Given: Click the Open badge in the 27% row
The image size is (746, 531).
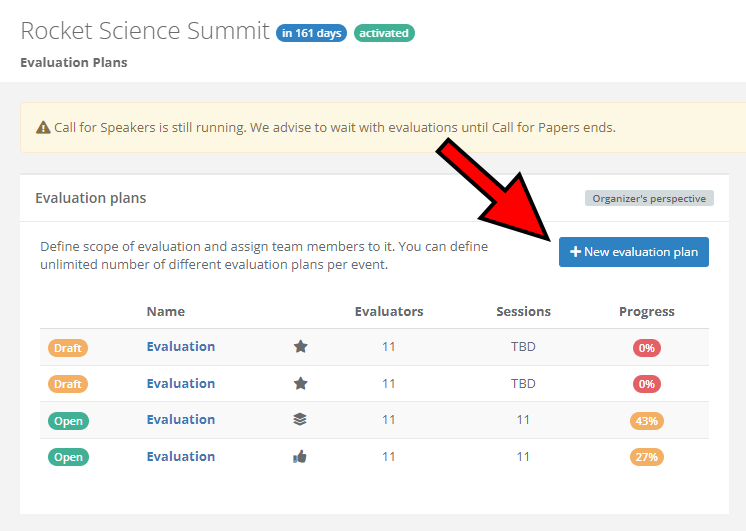Looking at the screenshot, I should (68, 457).
